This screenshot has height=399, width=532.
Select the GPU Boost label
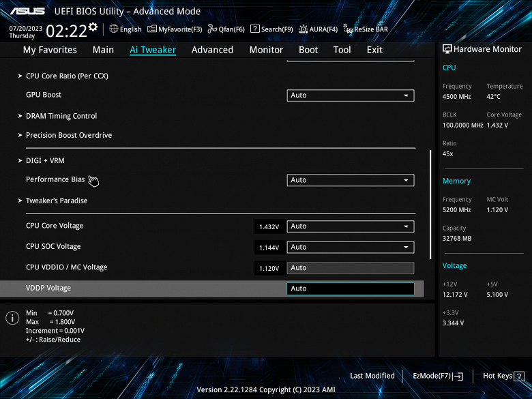point(44,95)
